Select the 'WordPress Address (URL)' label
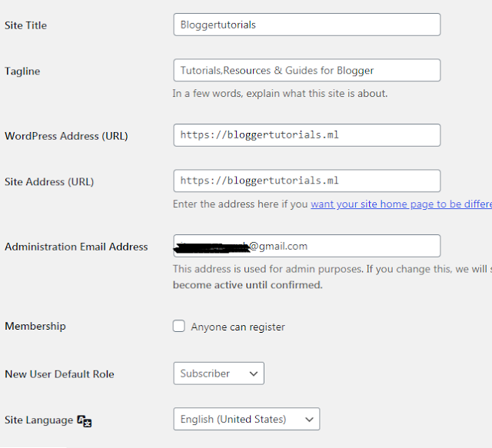The height and width of the screenshot is (448, 492). [x=66, y=136]
